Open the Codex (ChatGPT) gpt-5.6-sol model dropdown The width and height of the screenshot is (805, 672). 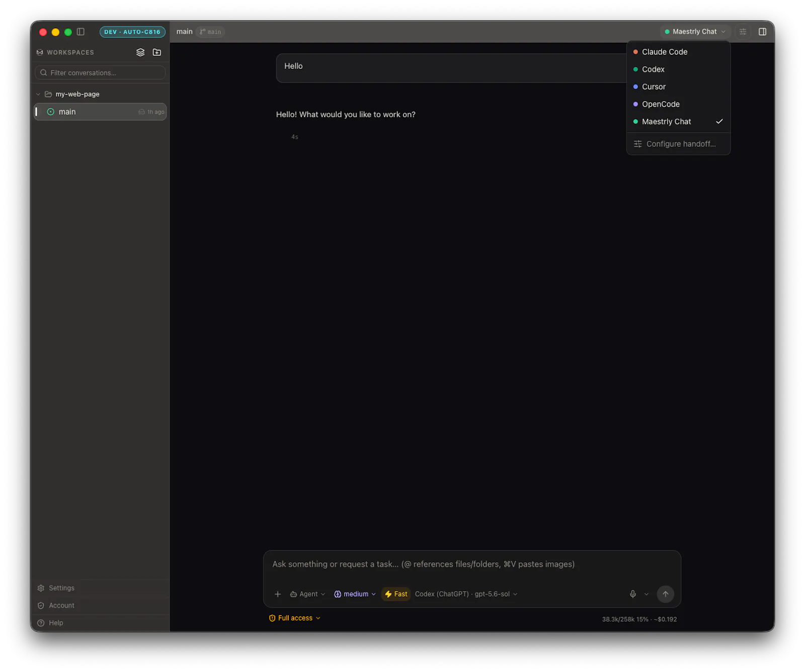466,594
